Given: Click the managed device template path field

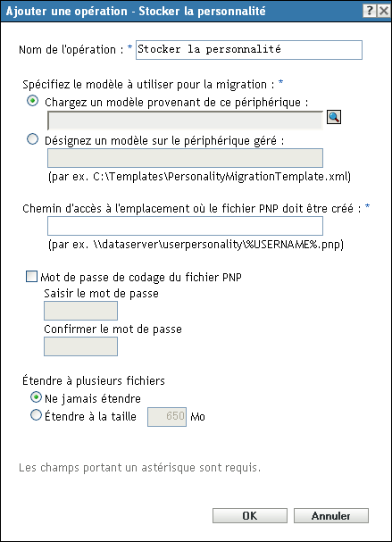Looking at the screenshot, I should 185,158.
